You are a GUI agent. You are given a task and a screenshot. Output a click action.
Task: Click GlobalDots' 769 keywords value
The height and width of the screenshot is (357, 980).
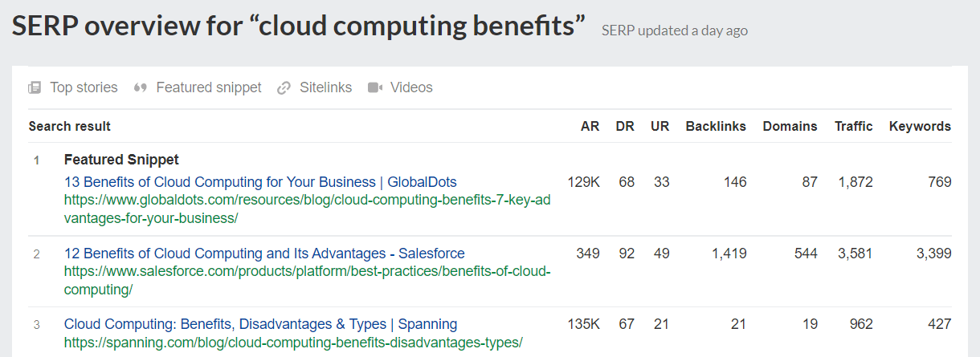(941, 182)
